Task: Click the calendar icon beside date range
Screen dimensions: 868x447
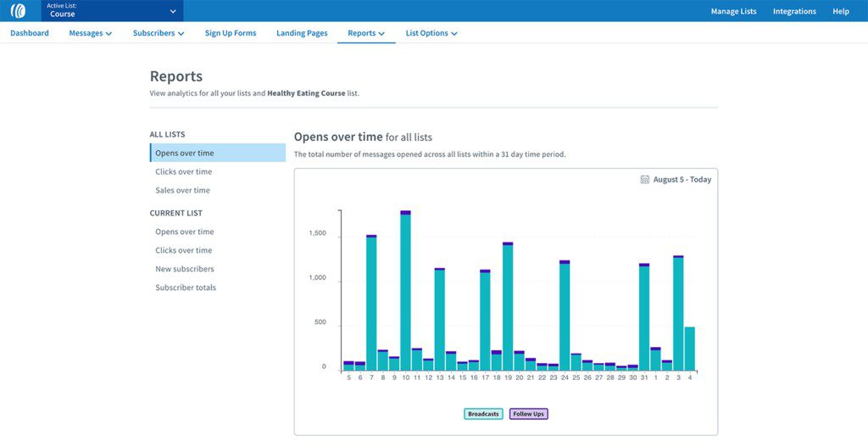Action: [x=645, y=180]
